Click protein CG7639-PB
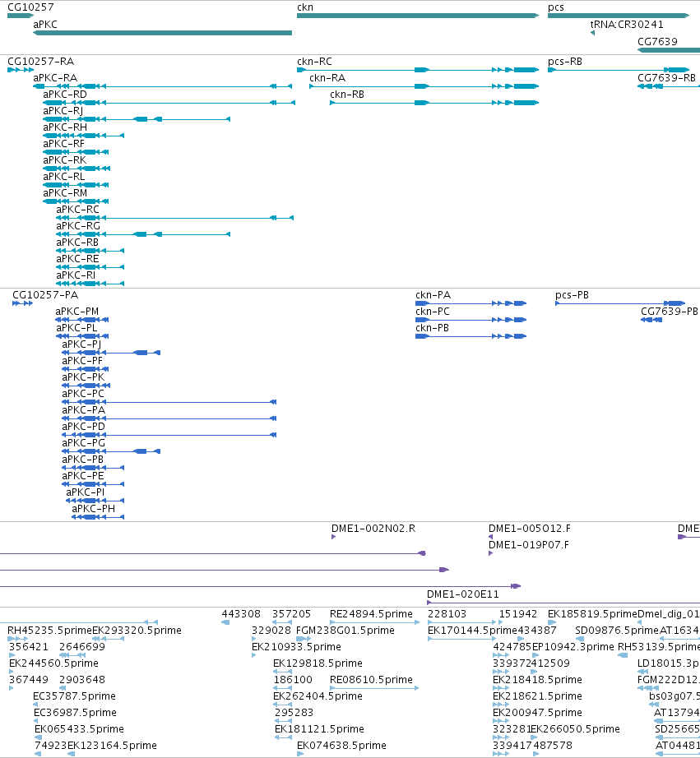This screenshot has height=758, width=700. point(670,312)
